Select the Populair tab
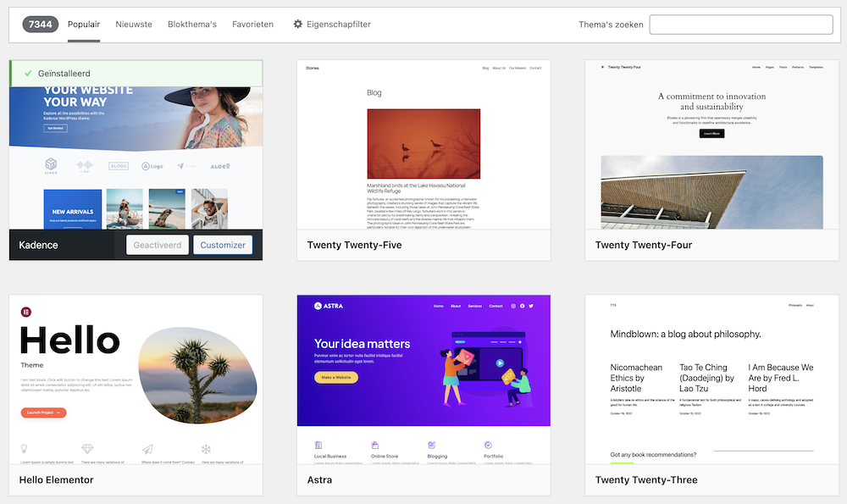 point(84,25)
